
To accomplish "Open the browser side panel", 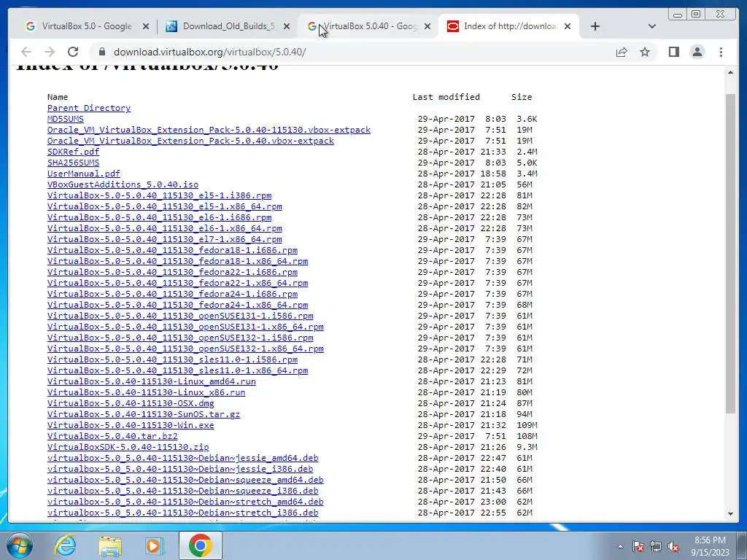I will (673, 52).
